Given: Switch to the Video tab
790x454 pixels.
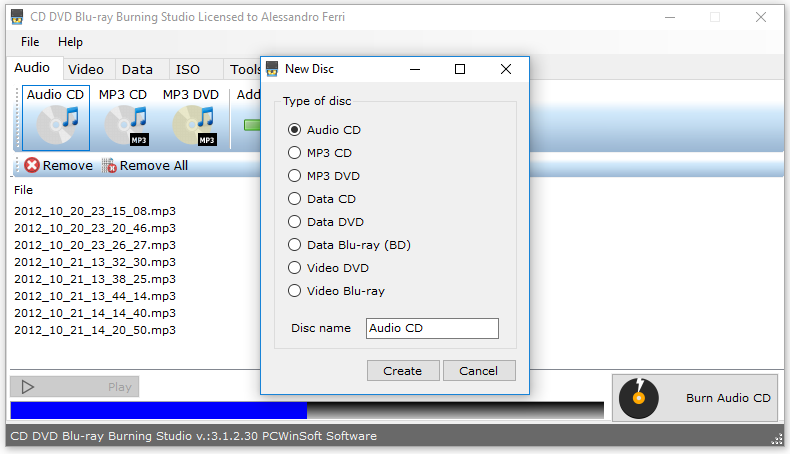Looking at the screenshot, I should point(86,70).
